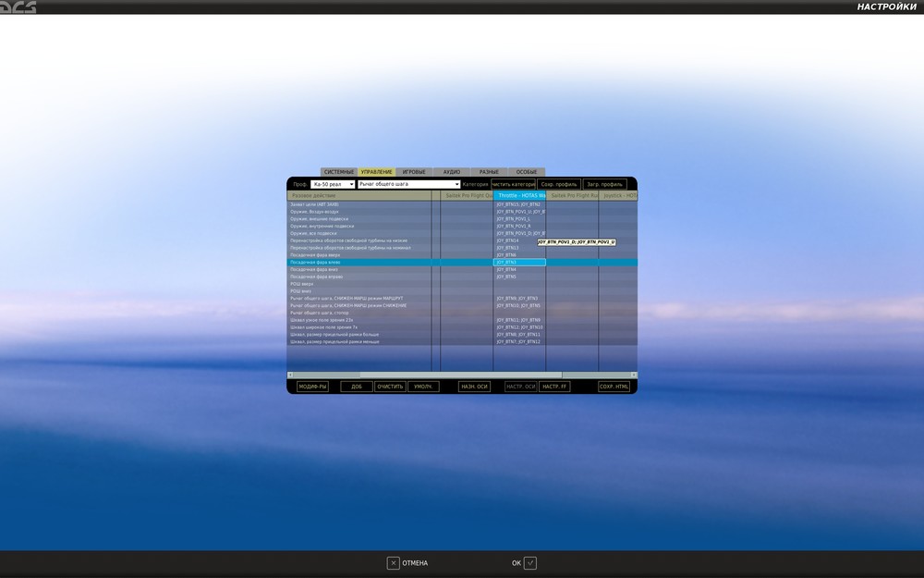Export bindings via СОХР. HTML
Screen dimensions: 924x578
[x=614, y=386]
